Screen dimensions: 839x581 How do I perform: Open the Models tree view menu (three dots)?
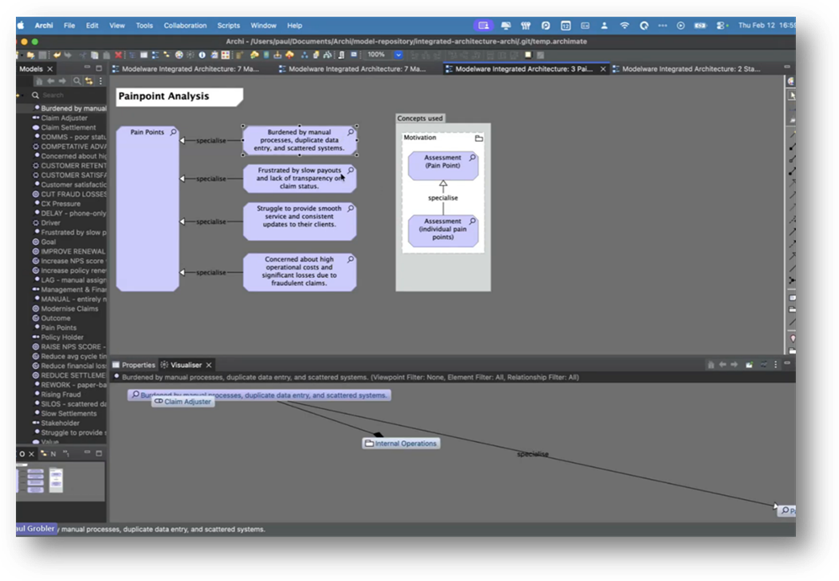point(100,81)
